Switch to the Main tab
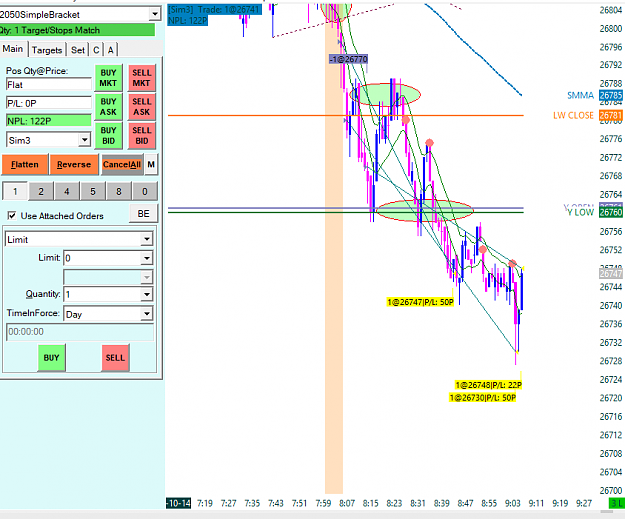Viewport: 625px width, 519px height. click(x=13, y=49)
